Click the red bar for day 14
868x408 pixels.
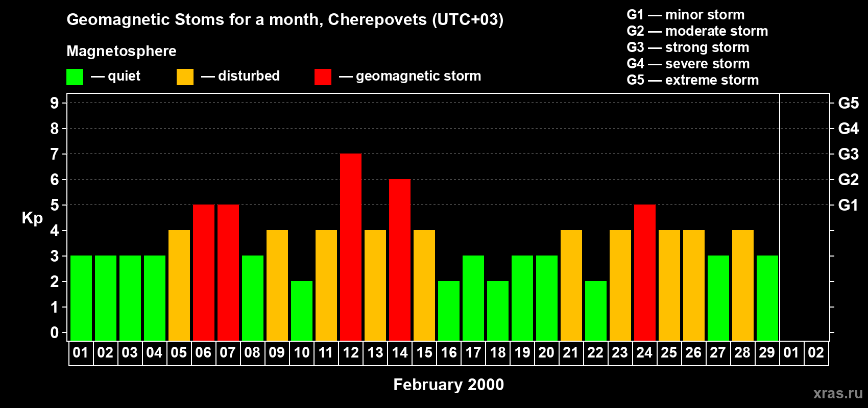pyautogui.click(x=400, y=260)
